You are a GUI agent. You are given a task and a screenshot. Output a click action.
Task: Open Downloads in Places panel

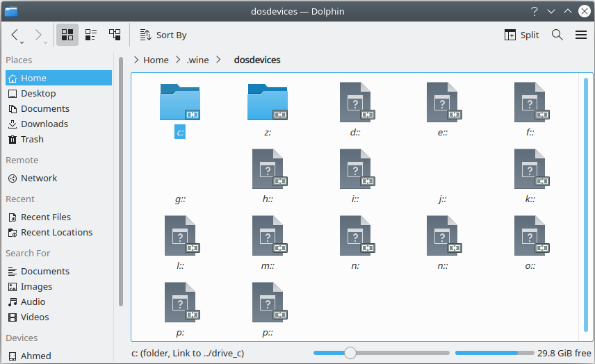59,124
